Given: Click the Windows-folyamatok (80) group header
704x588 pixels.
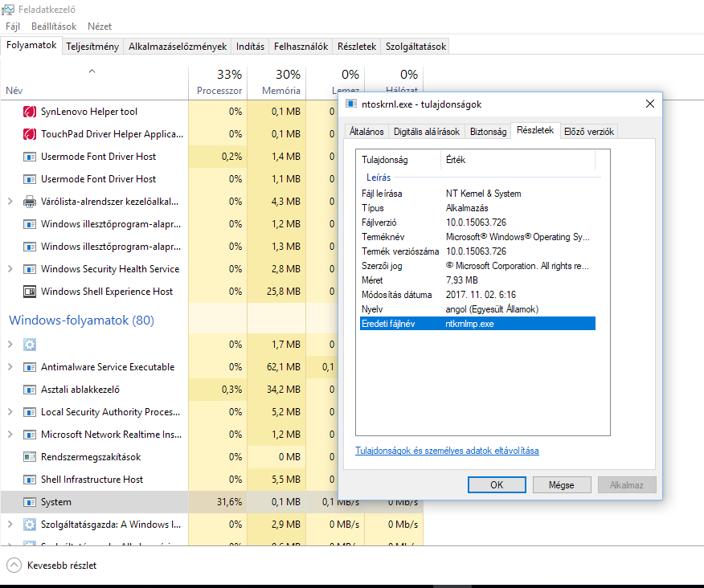Looking at the screenshot, I should coord(81,320).
